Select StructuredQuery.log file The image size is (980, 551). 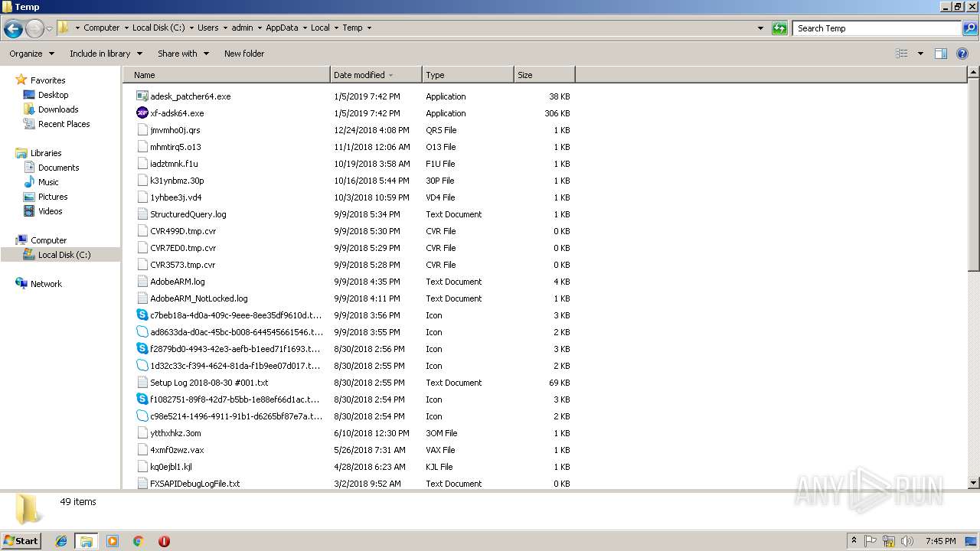point(188,214)
